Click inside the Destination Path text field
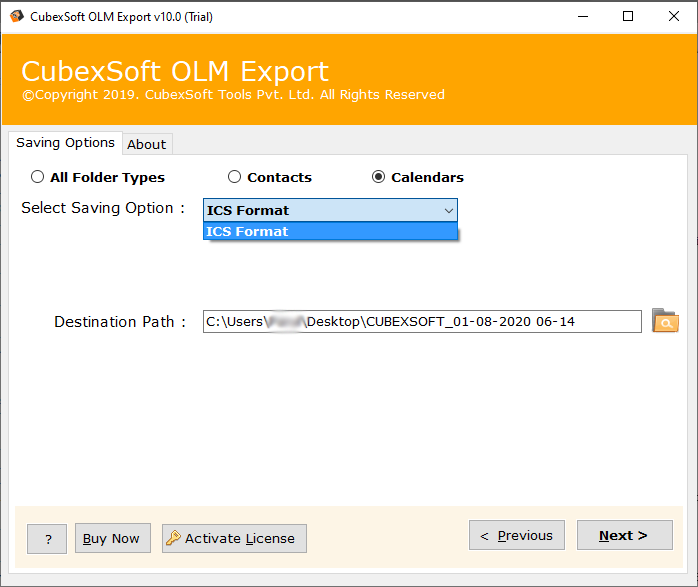 coord(422,321)
